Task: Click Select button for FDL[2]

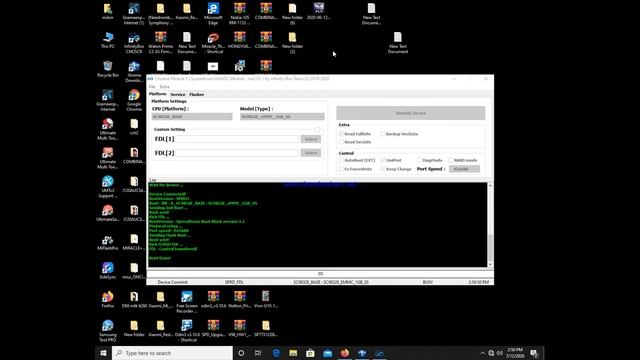Action: tap(311, 153)
